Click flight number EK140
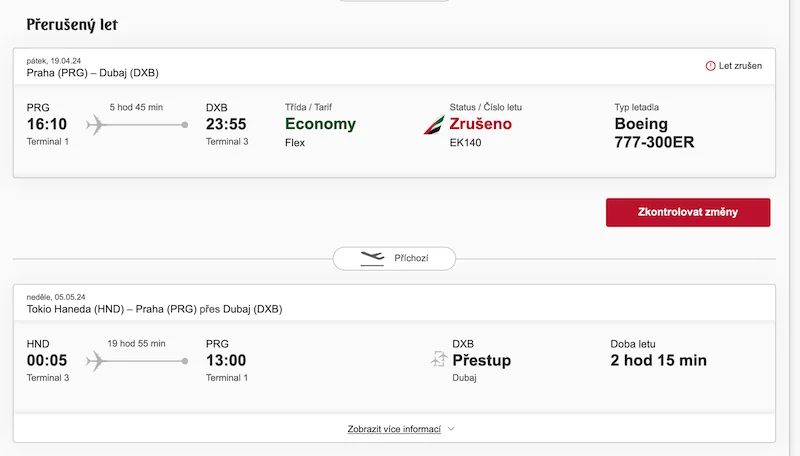 point(465,143)
